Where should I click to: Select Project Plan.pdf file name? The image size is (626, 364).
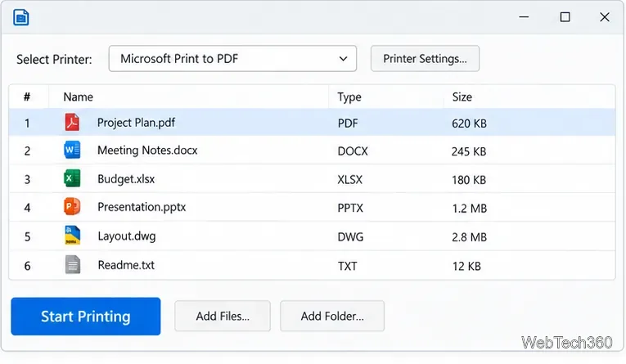(x=136, y=123)
